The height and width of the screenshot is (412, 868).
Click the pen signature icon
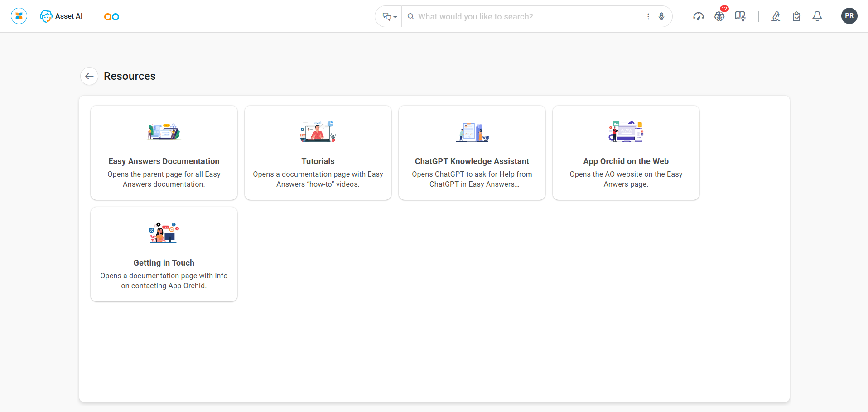[x=776, y=17]
